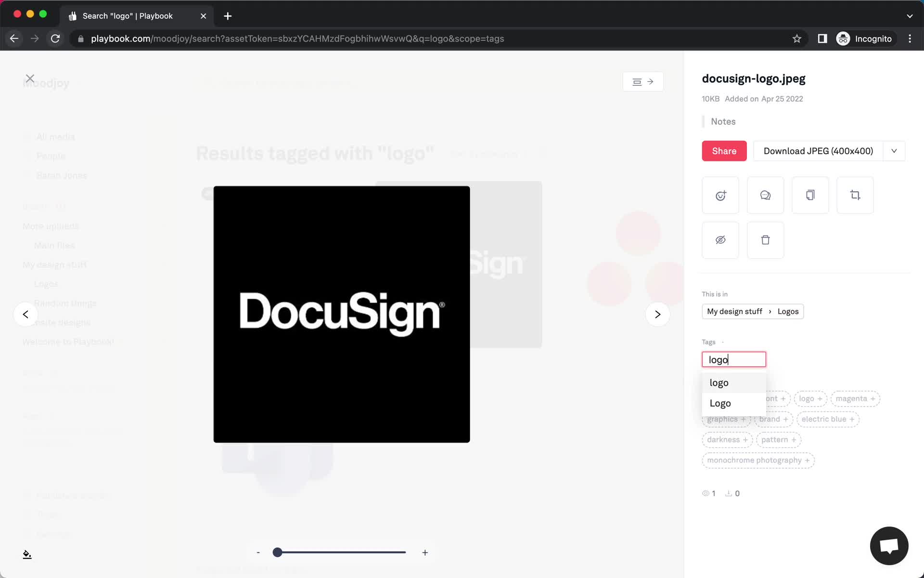Click the view count indicator
Screen dimensions: 924x578
click(x=708, y=493)
